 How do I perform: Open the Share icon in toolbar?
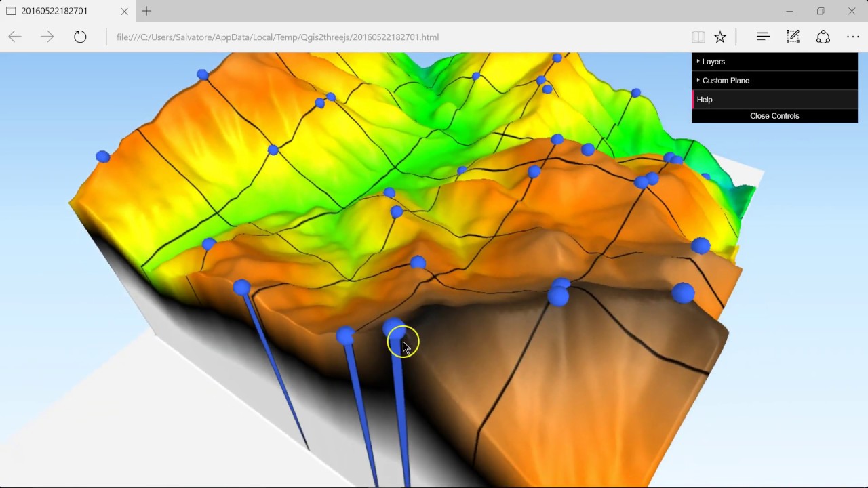coord(823,37)
